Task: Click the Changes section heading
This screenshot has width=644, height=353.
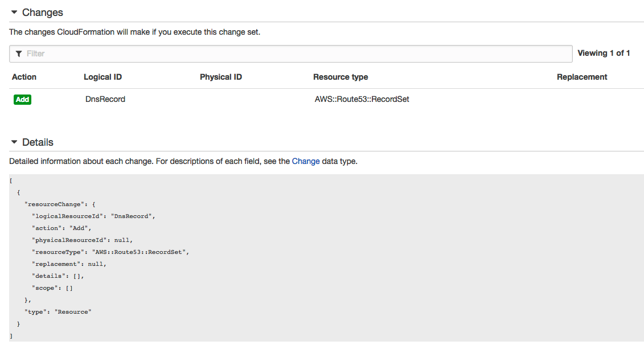Action: [42, 13]
